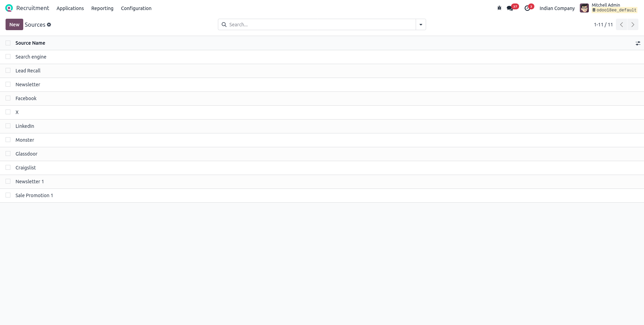Check the Newsletter 1 row checkbox
This screenshot has height=325, width=644.
(x=8, y=181)
